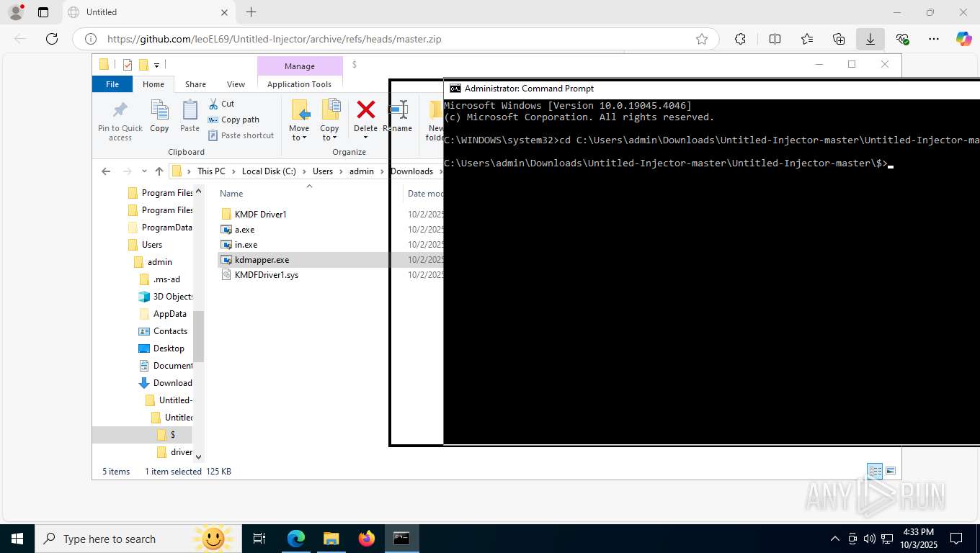
Task: Select Documents in navigation tree
Action: (x=166, y=366)
